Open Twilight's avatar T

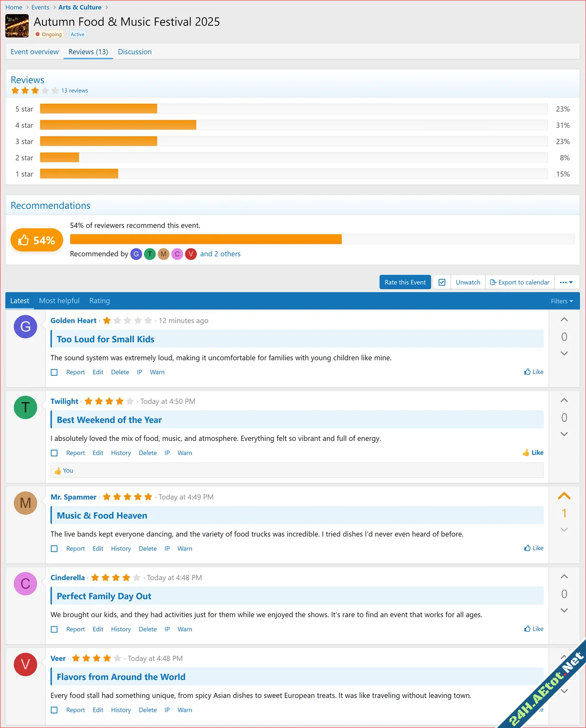25,407
